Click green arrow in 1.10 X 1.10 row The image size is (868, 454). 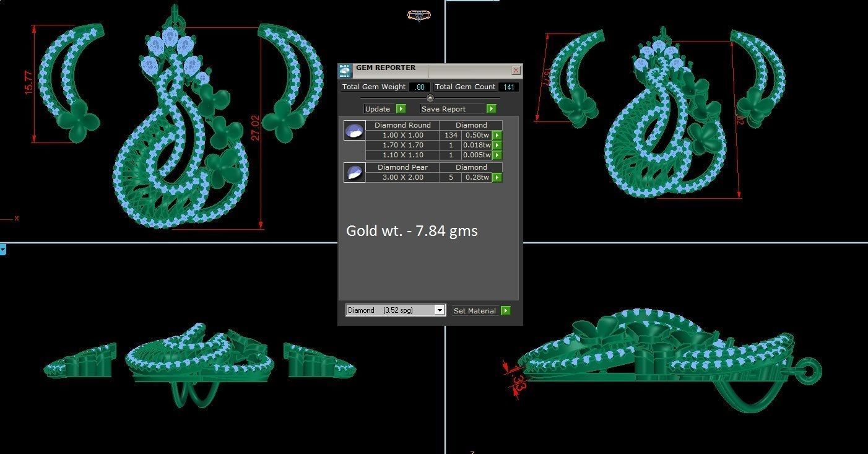pyautogui.click(x=497, y=155)
